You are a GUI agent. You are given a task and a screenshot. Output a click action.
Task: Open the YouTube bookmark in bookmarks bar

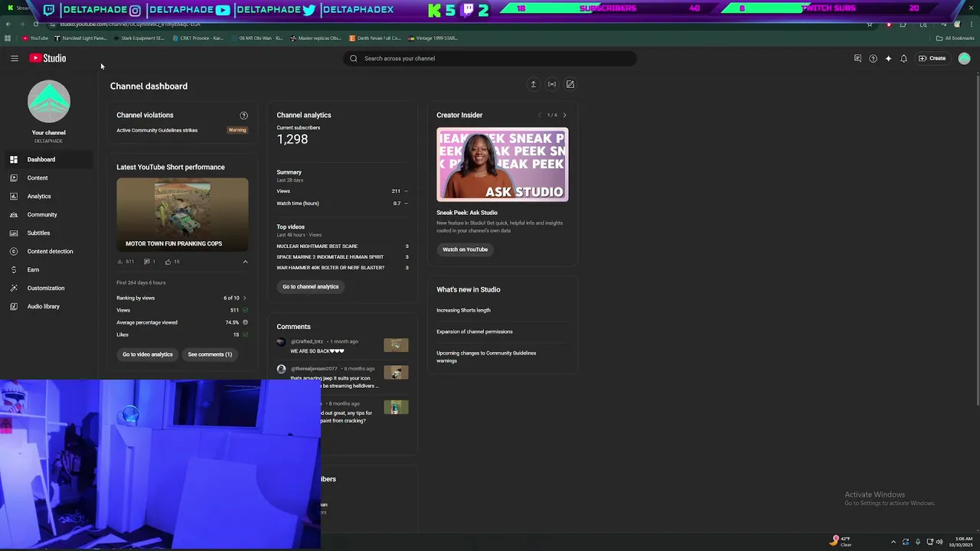click(35, 38)
